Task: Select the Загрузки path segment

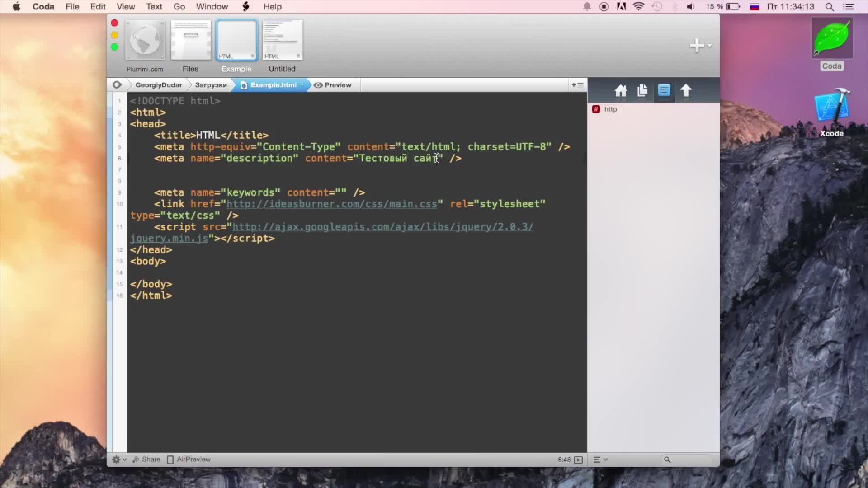Action: pos(211,85)
